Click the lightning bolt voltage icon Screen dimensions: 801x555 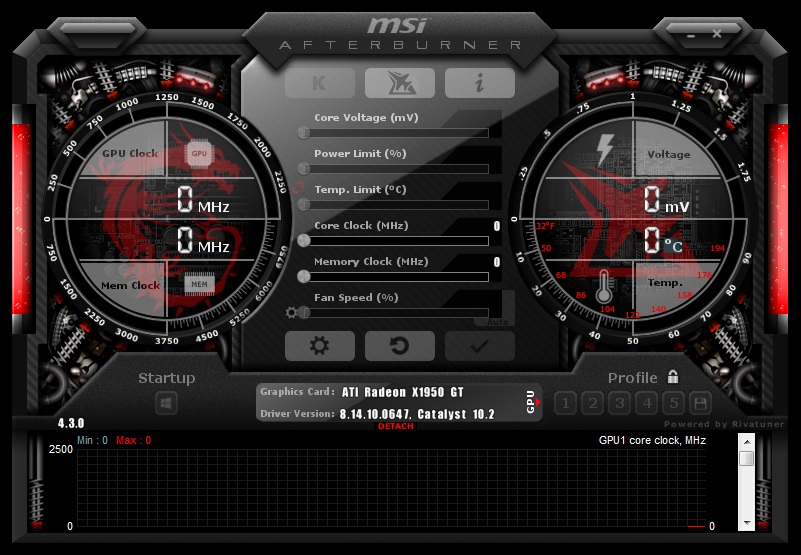605,149
